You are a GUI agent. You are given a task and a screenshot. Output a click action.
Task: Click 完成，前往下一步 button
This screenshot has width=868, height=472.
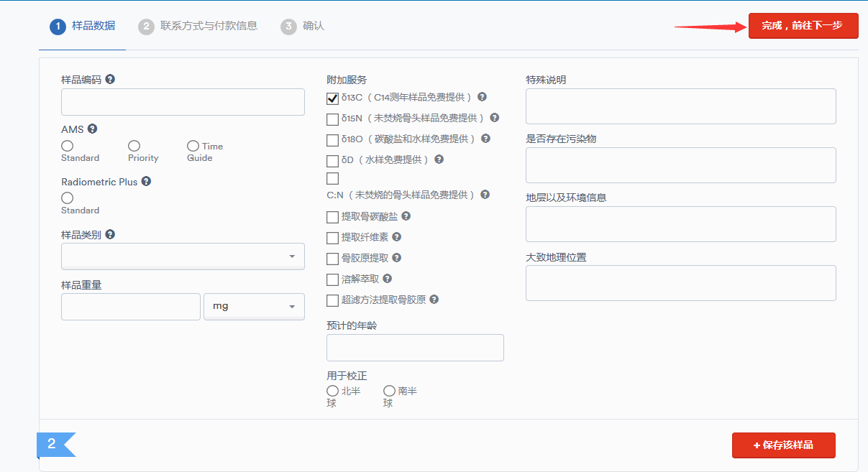tap(803, 26)
